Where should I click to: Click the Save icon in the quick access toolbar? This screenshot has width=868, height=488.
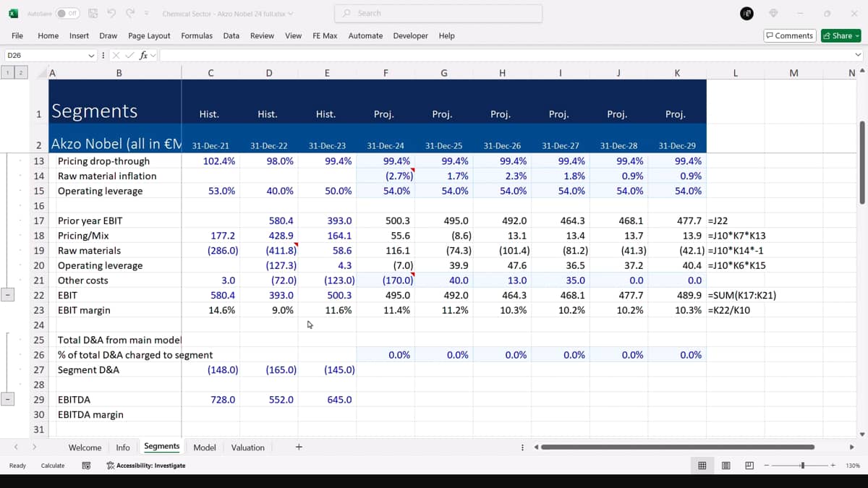[93, 14]
